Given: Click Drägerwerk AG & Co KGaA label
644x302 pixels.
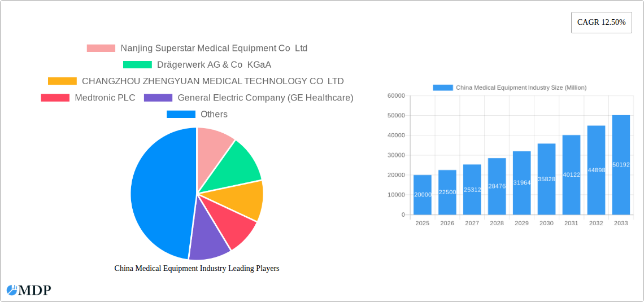Looking at the screenshot, I should [214, 64].
